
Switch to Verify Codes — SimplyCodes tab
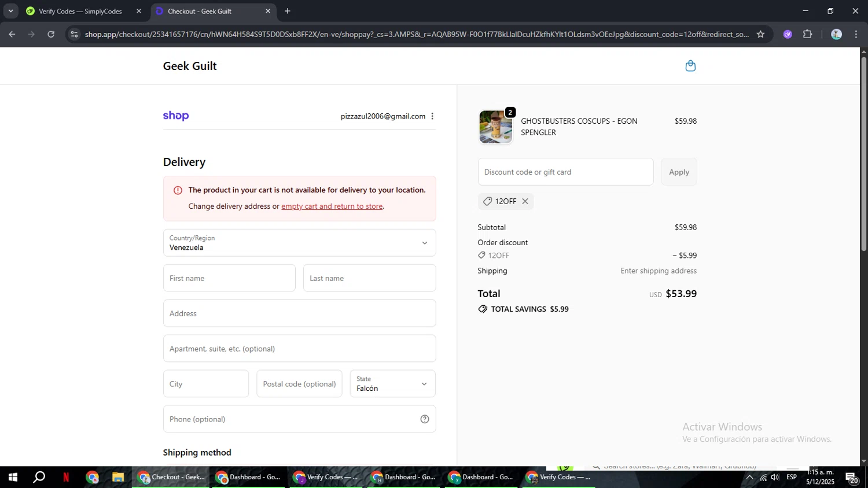pos(80,11)
